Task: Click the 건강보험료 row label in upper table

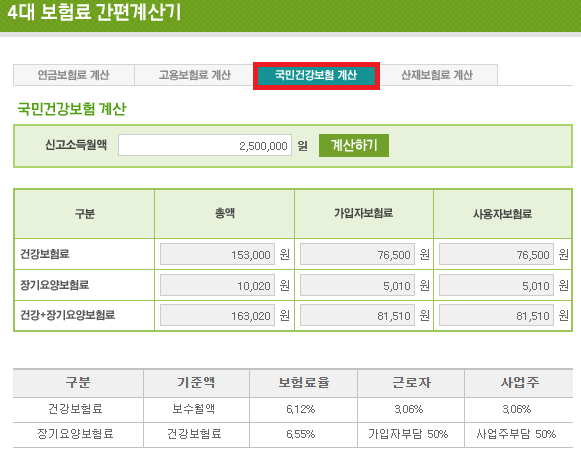Action: pos(45,254)
